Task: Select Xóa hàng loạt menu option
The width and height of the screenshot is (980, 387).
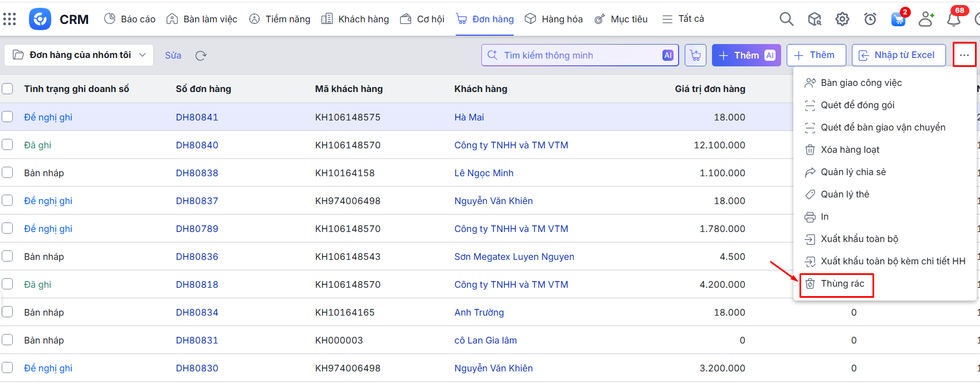Action: [x=850, y=149]
